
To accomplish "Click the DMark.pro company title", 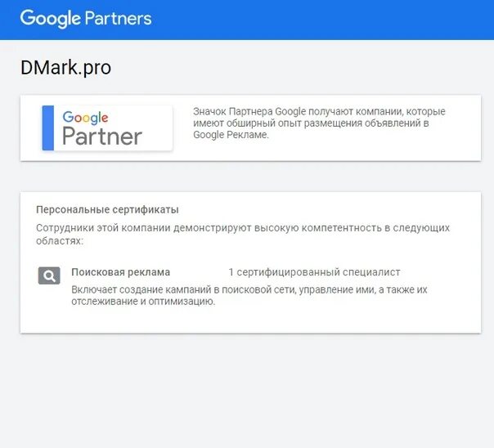I will coord(66,67).
